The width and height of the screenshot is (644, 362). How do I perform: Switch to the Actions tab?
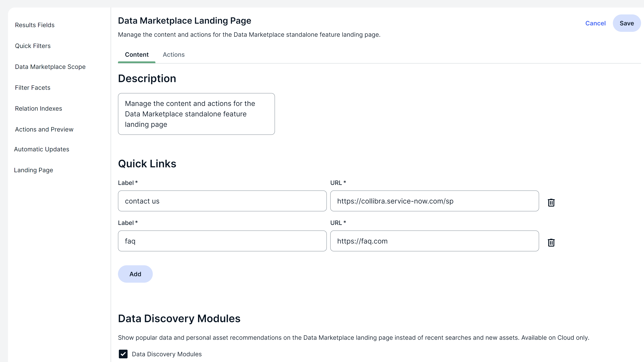[x=173, y=54]
